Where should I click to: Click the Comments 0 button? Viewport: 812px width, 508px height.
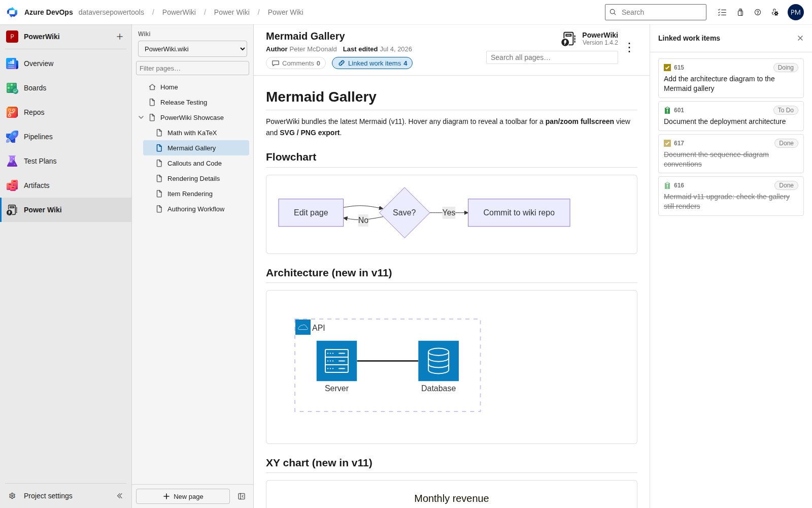296,63
